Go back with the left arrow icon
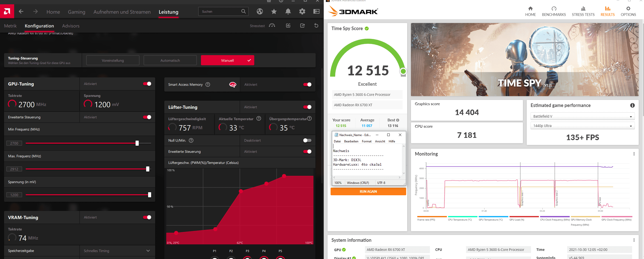The image size is (644, 259). coord(21,11)
